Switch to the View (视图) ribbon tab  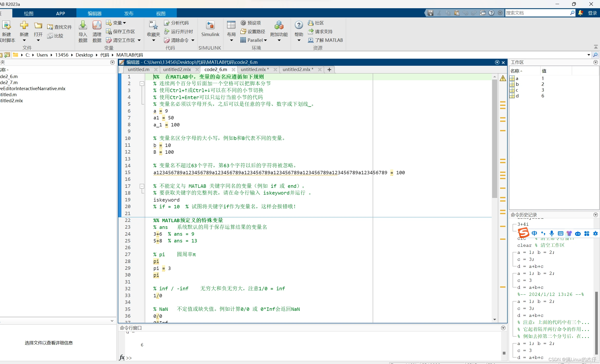coord(161,13)
